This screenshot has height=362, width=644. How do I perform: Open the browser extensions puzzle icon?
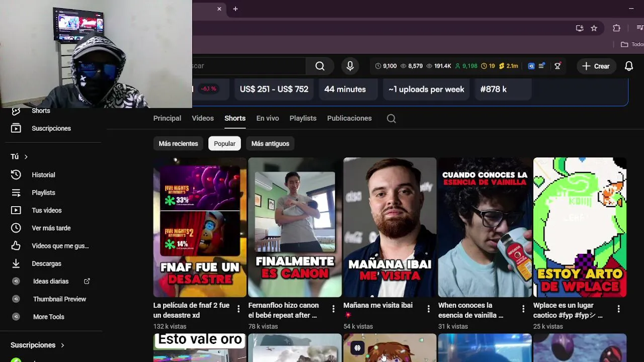(x=616, y=28)
